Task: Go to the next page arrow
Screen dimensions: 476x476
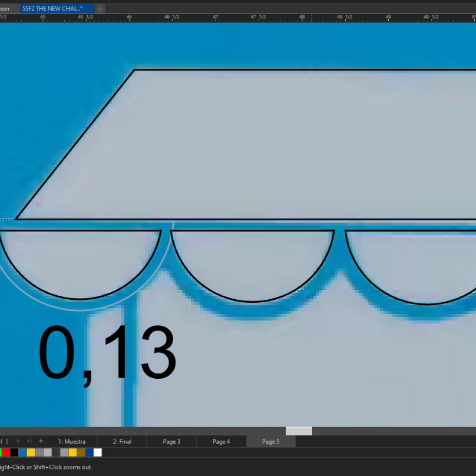Action: pyautogui.click(x=18, y=441)
